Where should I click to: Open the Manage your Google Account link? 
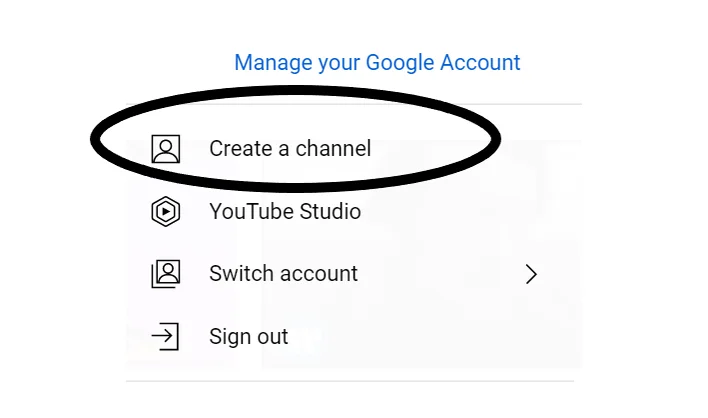point(377,63)
